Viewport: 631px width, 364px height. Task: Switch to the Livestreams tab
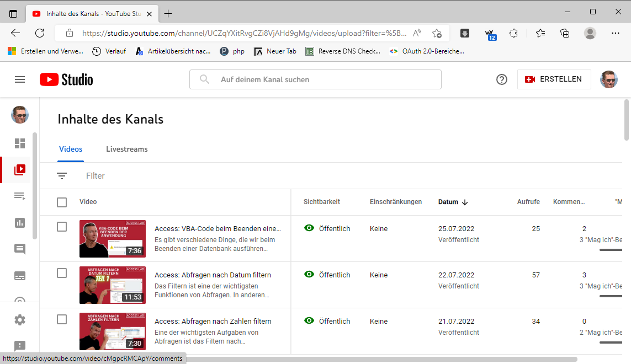pyautogui.click(x=126, y=149)
